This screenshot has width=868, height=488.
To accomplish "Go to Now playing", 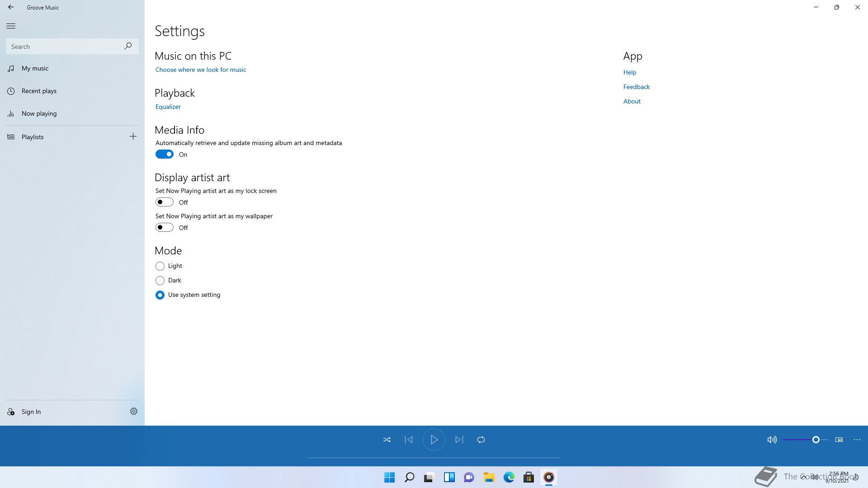I will click(72, 113).
